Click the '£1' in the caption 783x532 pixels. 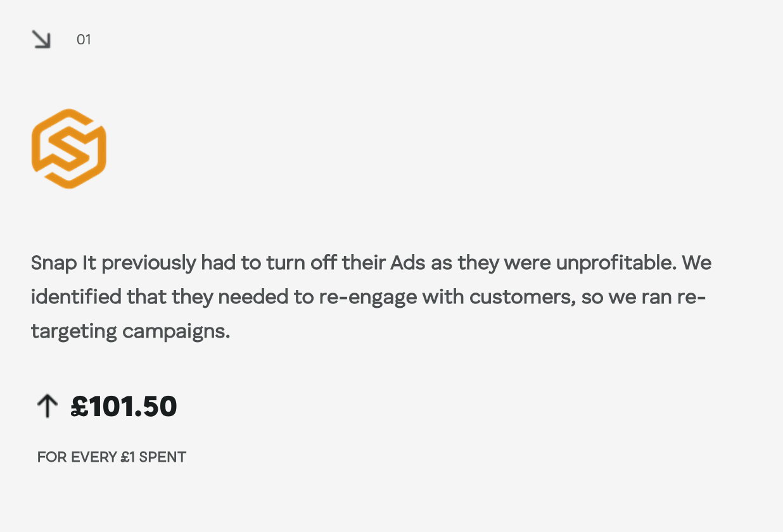tap(127, 457)
